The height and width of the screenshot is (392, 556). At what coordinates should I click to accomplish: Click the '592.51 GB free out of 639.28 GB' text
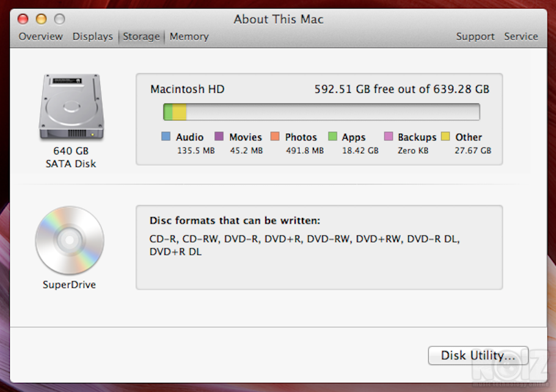402,89
